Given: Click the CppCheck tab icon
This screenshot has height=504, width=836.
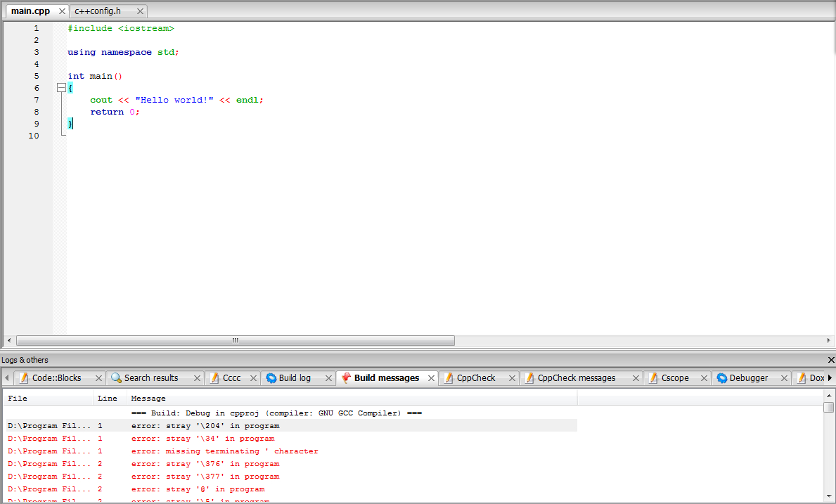Looking at the screenshot, I should (449, 378).
